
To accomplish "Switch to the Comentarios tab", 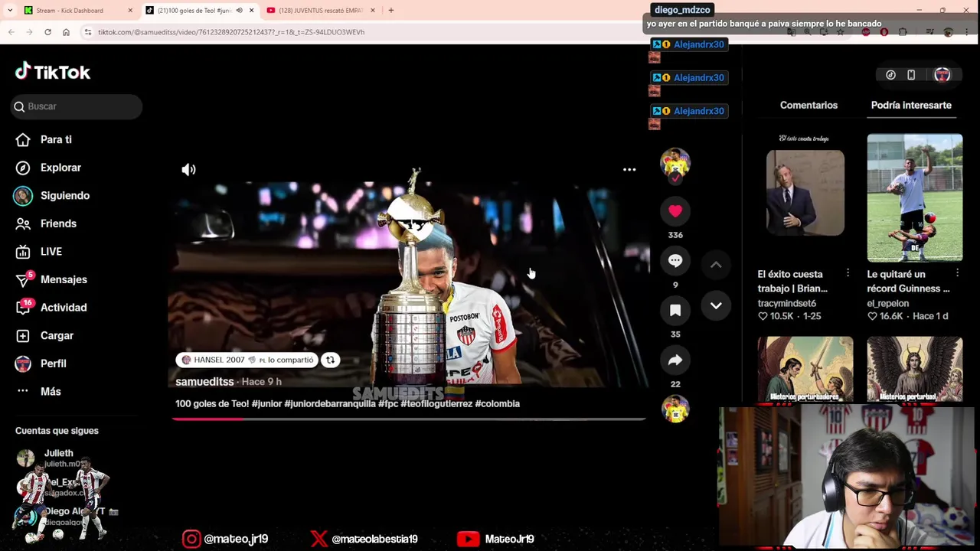I will pyautogui.click(x=808, y=105).
